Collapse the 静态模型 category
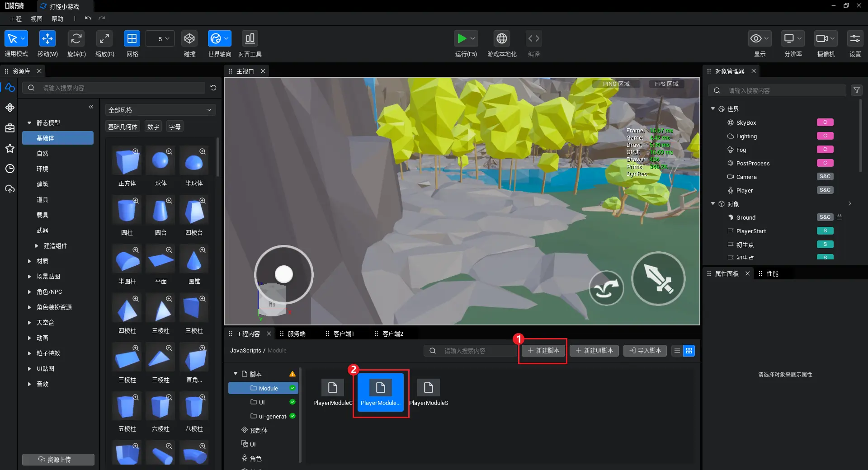868x470 pixels. (29, 123)
